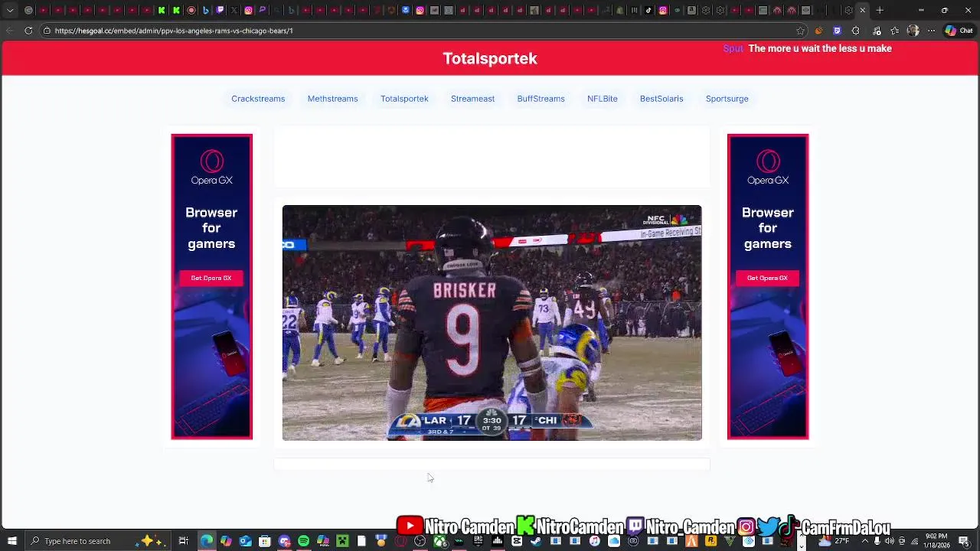980x551 pixels.
Task: Open Microsoft Edge from taskbar
Action: (x=207, y=541)
